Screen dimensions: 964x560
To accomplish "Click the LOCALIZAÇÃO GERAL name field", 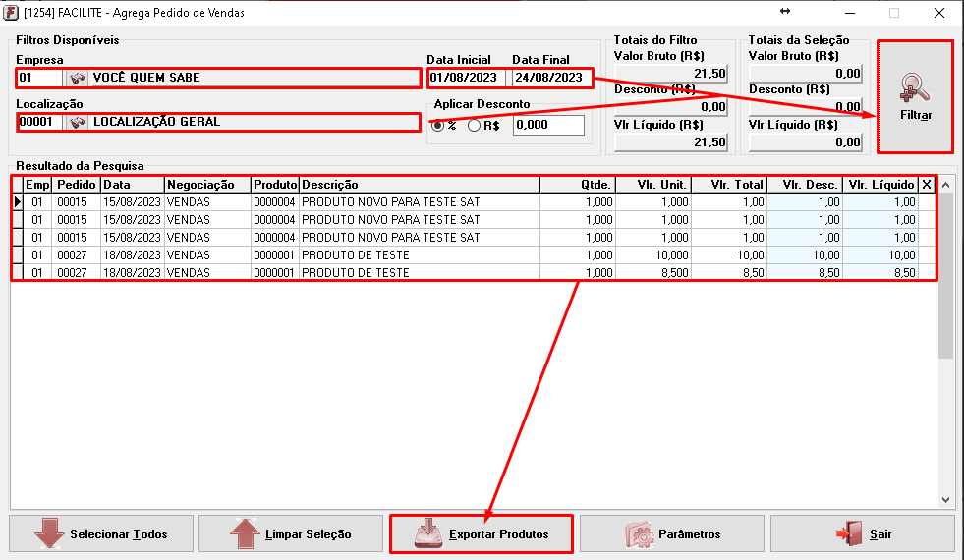I will coord(255,123).
